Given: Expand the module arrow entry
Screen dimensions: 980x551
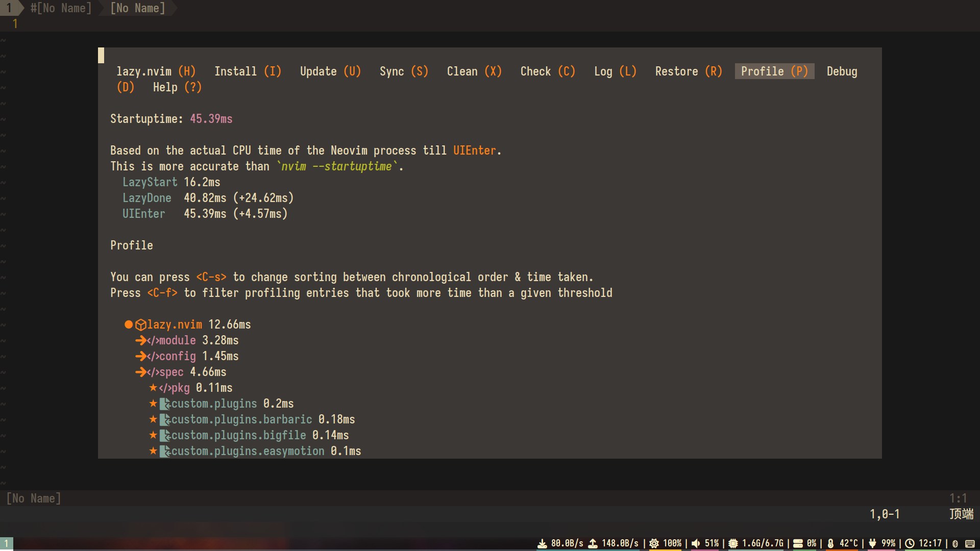Looking at the screenshot, I should click(140, 340).
